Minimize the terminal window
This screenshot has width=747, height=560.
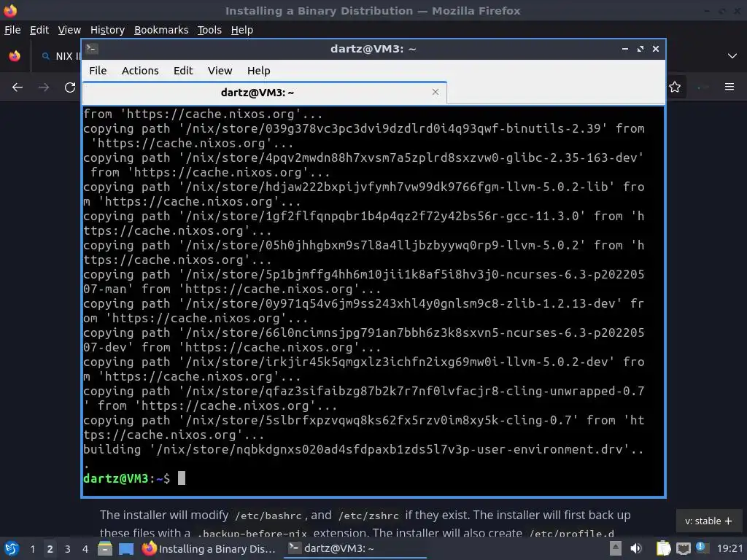(624, 49)
